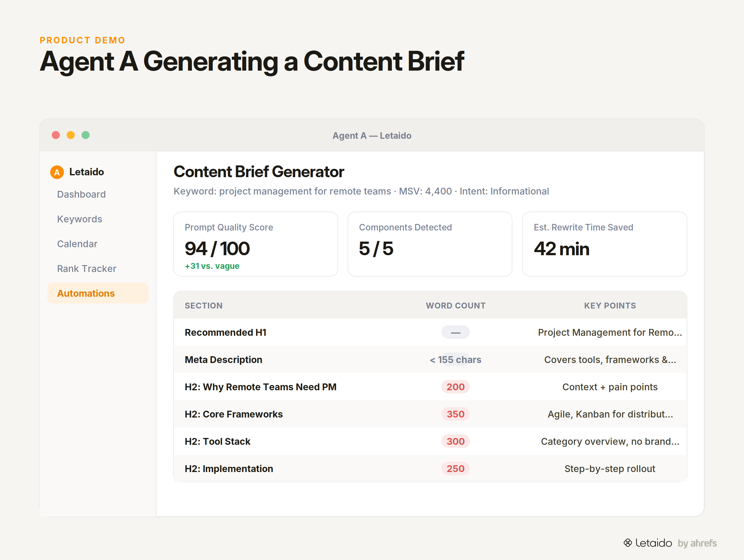Click the 200 word count badge

(455, 387)
